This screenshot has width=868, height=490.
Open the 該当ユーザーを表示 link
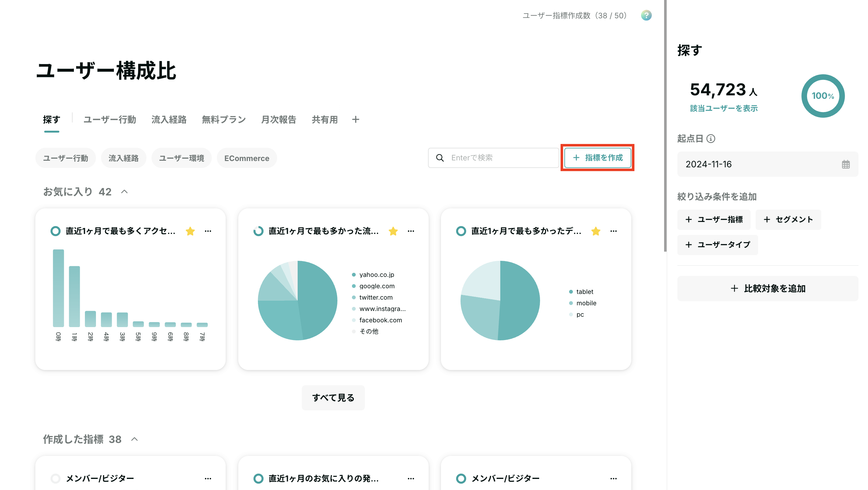coord(724,109)
